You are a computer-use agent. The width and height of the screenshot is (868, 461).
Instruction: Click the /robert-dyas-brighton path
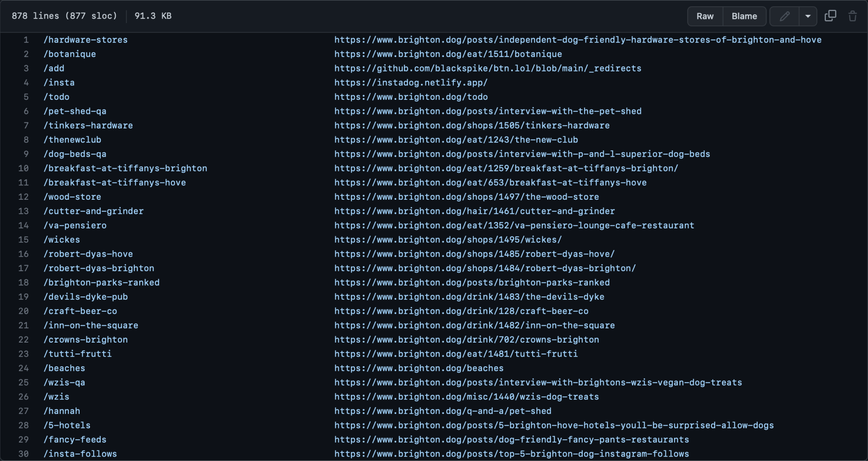(x=99, y=268)
